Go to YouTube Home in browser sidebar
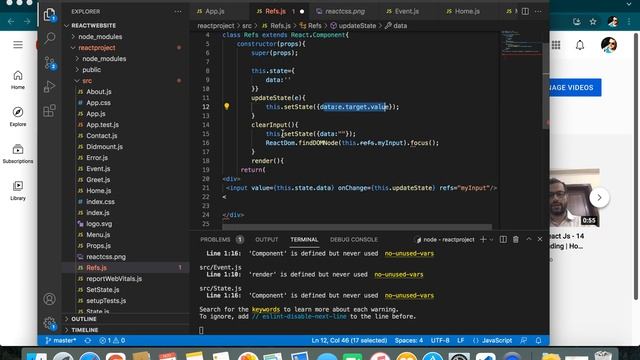Viewport: 640px width, 360px height. [18, 80]
